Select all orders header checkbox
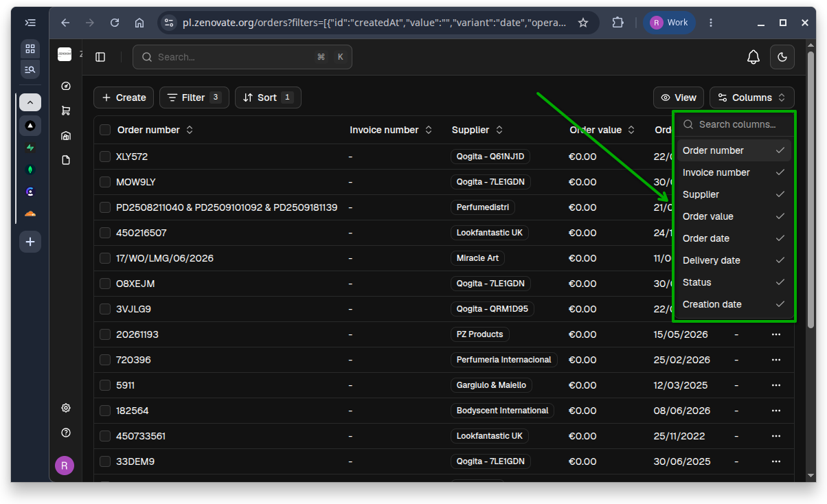The image size is (827, 504). [105, 130]
